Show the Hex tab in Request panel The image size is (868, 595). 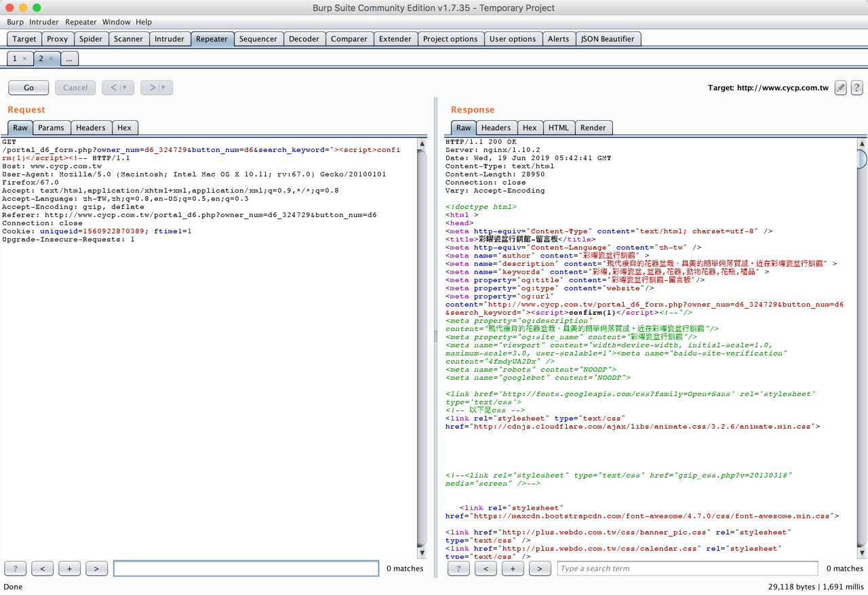tap(124, 128)
